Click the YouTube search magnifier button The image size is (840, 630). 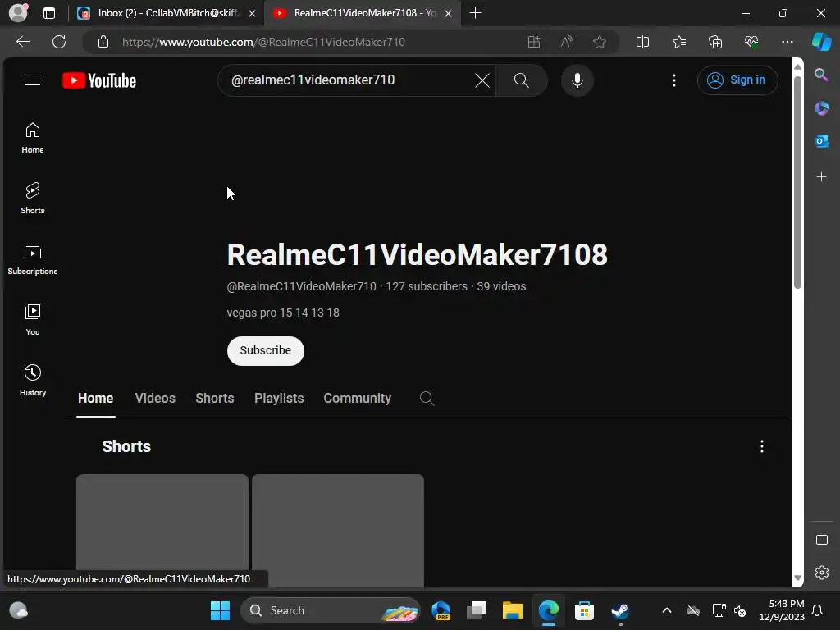(521, 80)
